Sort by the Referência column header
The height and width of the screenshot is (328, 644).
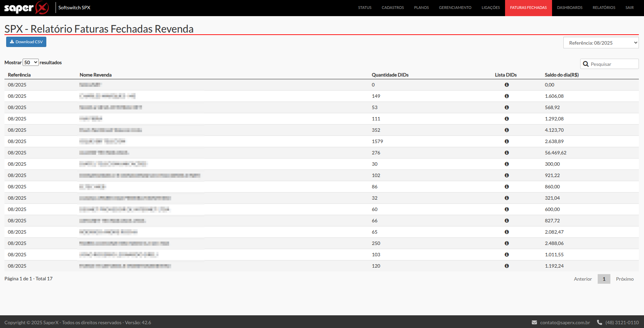tap(19, 75)
